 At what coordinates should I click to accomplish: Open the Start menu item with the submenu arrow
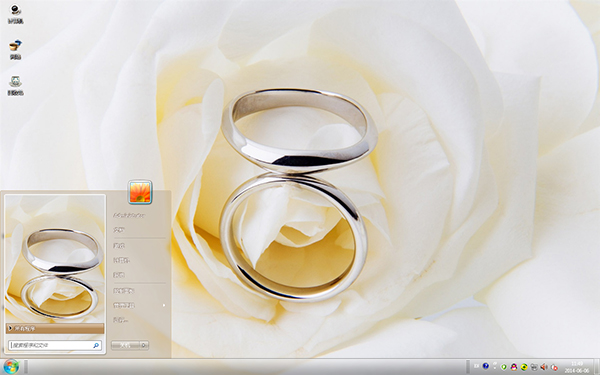(x=139, y=305)
